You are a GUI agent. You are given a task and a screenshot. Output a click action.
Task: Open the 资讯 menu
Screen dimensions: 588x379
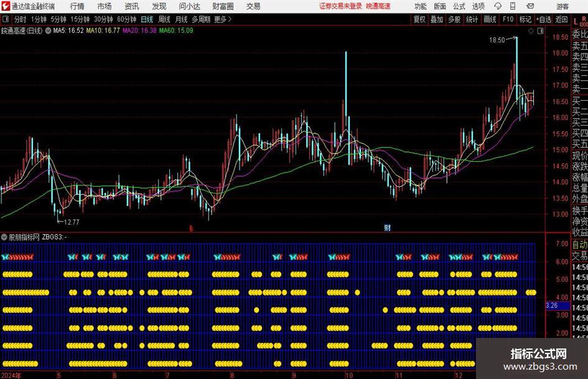tap(132, 6)
